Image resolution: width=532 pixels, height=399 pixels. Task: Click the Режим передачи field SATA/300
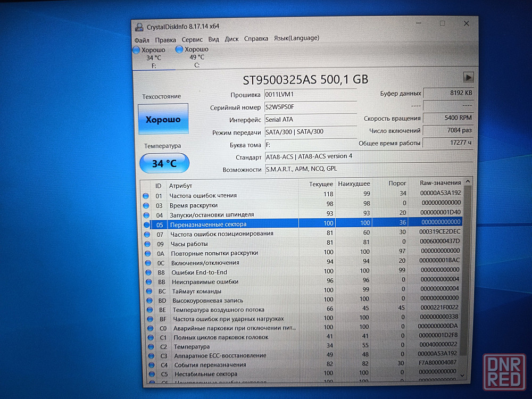tap(311, 131)
